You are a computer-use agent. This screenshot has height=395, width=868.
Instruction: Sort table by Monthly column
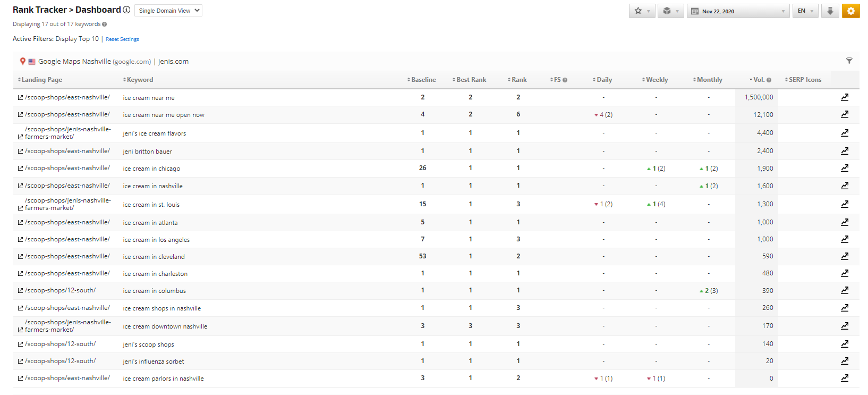click(709, 80)
